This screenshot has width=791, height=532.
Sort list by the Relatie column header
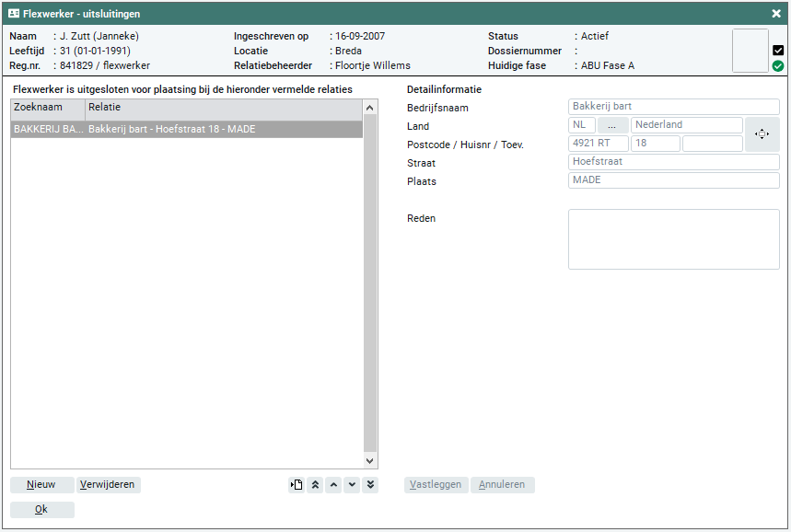tap(224, 109)
